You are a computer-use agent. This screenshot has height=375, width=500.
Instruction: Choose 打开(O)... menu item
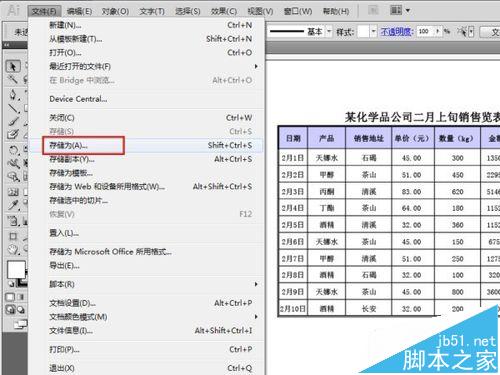click(x=147, y=53)
